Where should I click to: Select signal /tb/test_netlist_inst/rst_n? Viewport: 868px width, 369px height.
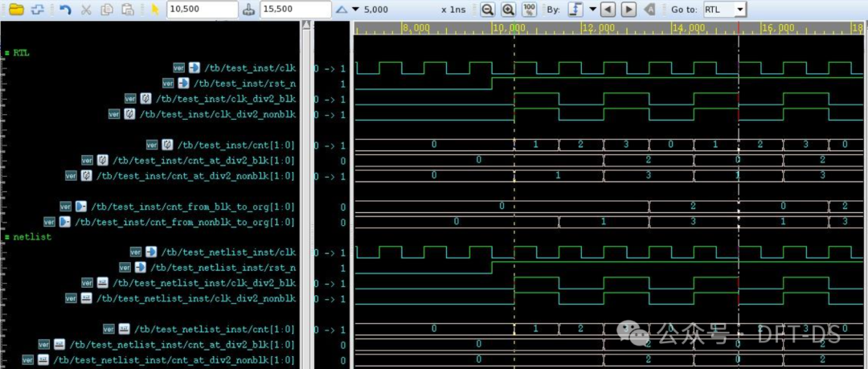[x=223, y=268]
